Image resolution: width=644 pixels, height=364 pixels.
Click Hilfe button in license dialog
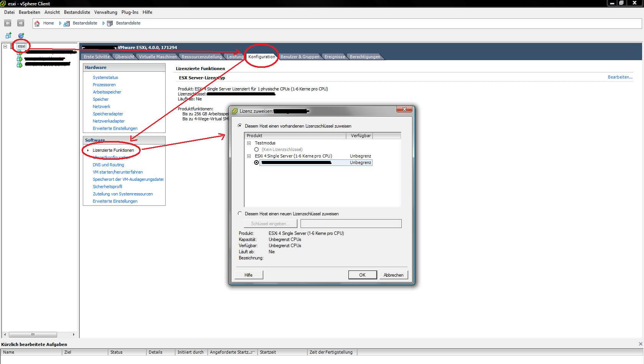[248, 275]
